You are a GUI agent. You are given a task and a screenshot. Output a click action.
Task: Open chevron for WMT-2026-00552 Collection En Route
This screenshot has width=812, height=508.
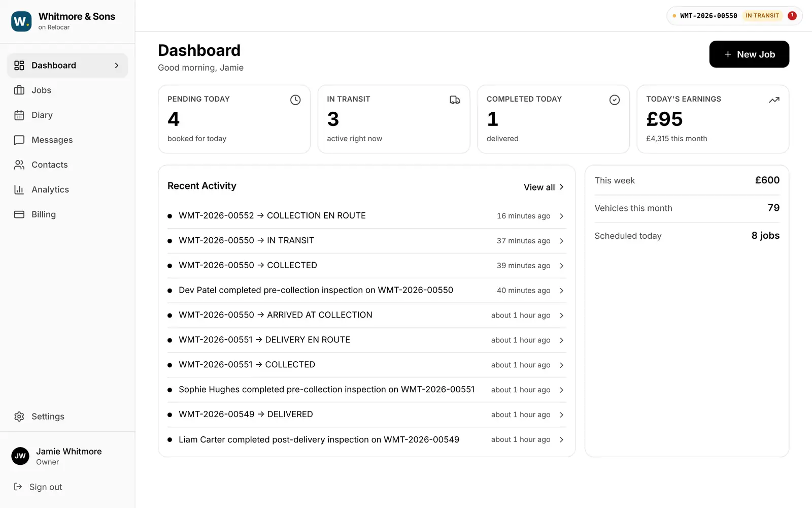562,216
